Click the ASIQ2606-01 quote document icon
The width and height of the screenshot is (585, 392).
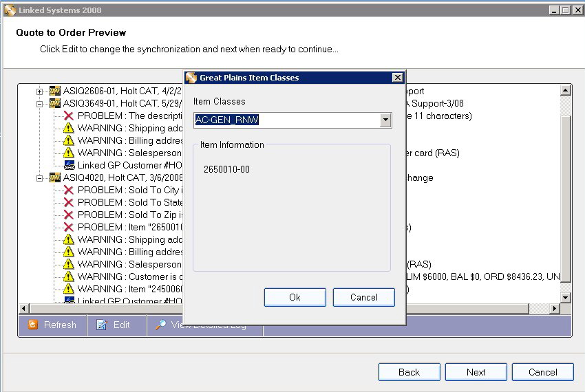[x=55, y=91]
